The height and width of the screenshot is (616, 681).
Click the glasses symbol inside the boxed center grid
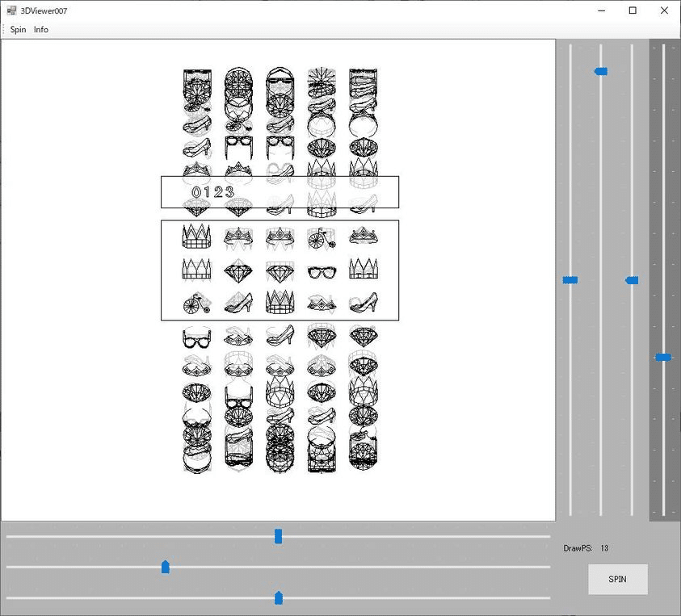pos(322,272)
